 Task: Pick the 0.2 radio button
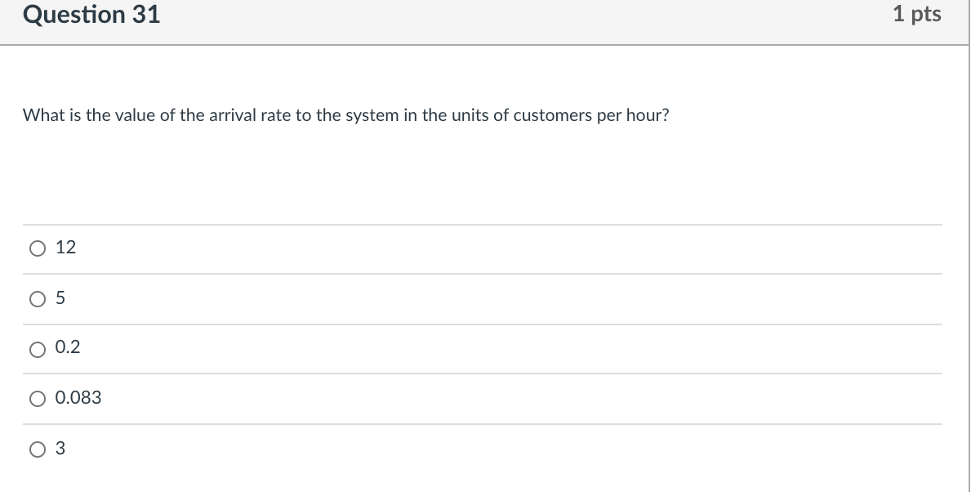[x=38, y=350]
